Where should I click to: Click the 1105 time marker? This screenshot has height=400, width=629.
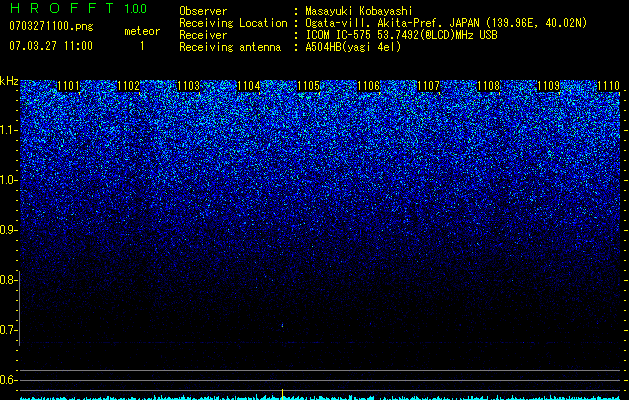coord(308,86)
